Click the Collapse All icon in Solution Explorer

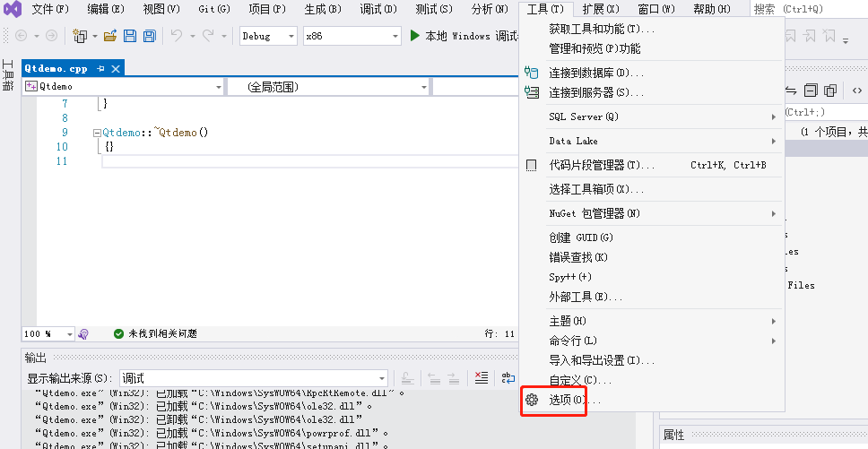[x=811, y=91]
